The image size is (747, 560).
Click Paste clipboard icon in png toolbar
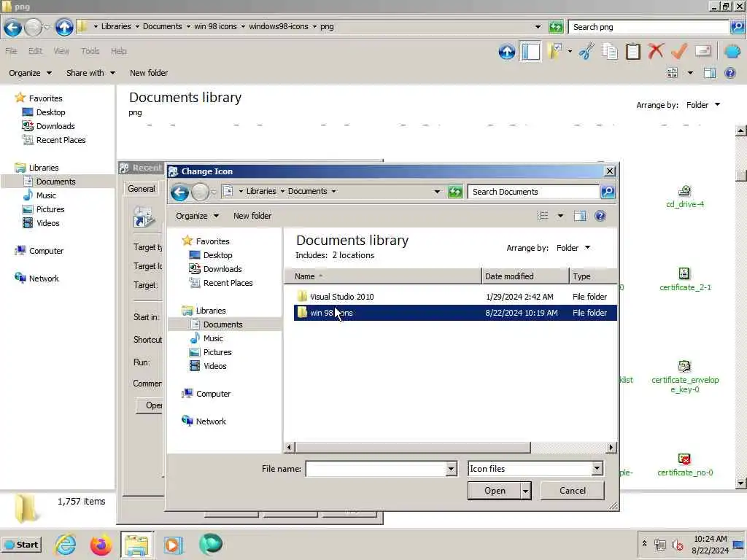pos(633,52)
